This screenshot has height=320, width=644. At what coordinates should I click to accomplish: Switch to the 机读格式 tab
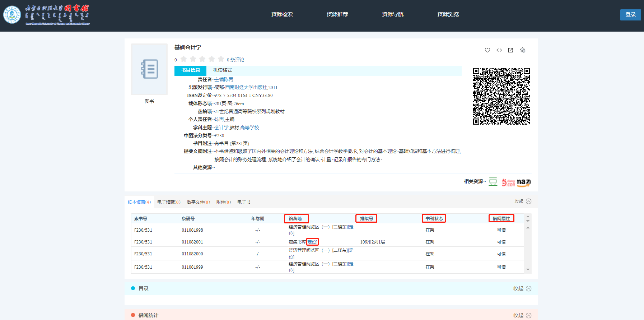[223, 70]
